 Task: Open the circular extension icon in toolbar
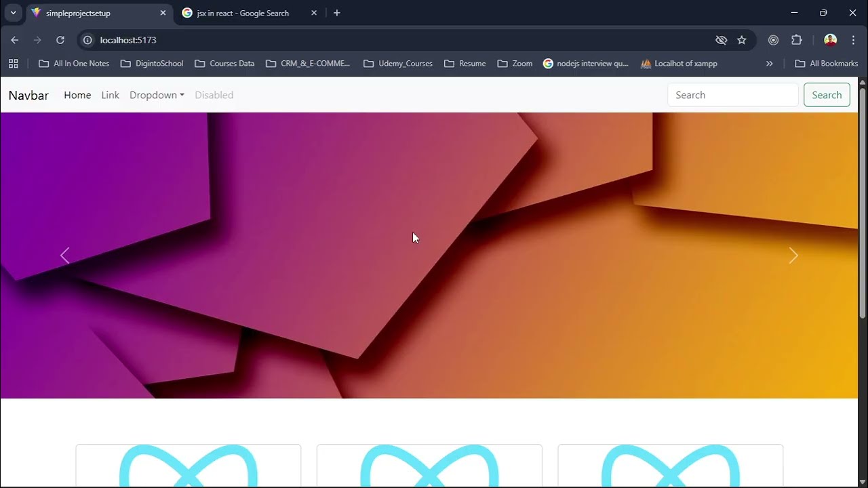pyautogui.click(x=773, y=40)
